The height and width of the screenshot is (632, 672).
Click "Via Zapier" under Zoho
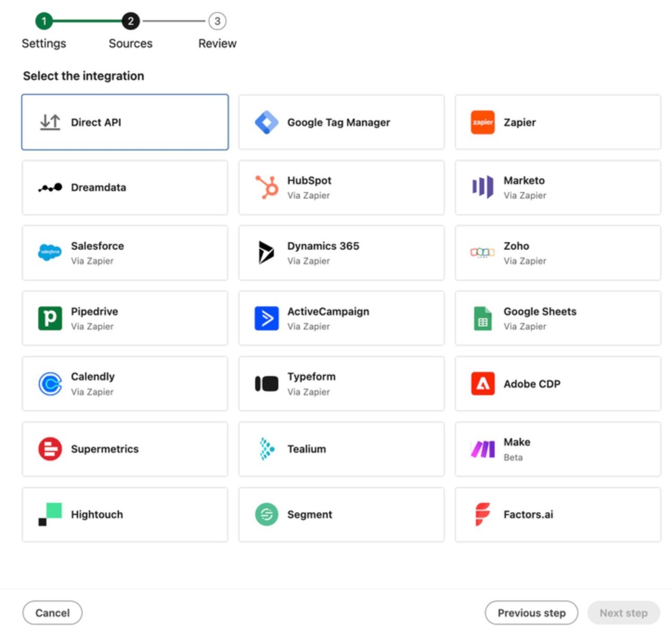point(525,261)
